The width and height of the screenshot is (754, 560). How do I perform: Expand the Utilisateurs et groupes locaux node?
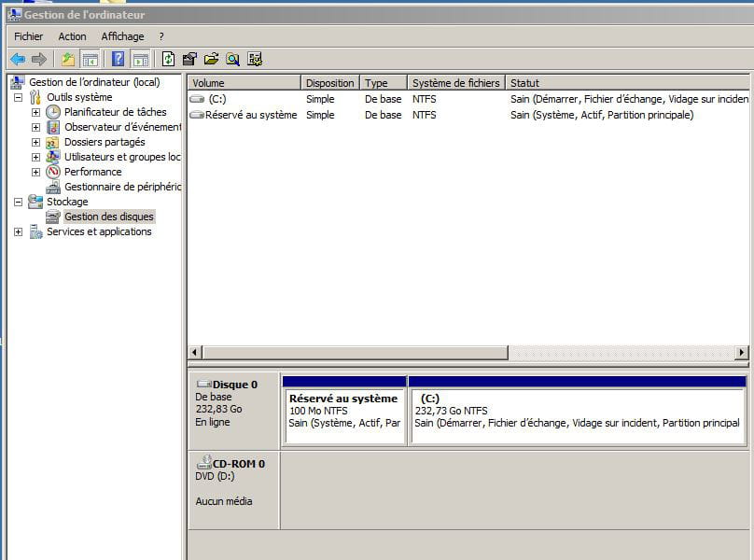(x=36, y=157)
